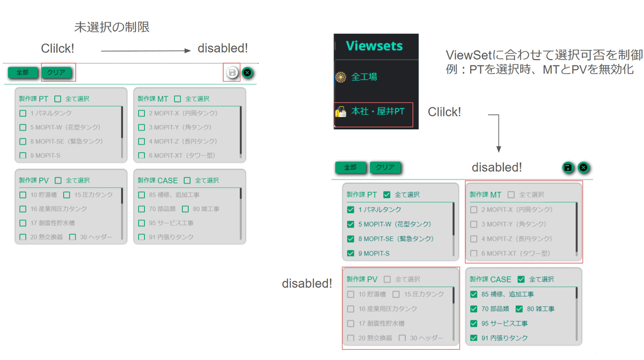The image size is (644, 360).
Task: Uncheck the checked 80 雑工事 checkbox
Action: 519,309
